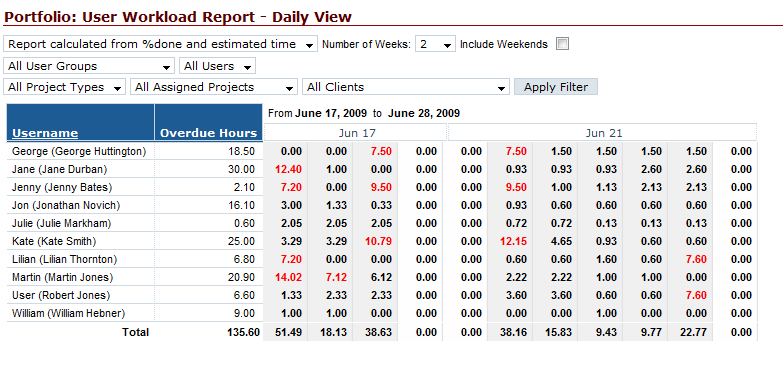Click Kate Smith's red 12.15 value

point(513,241)
